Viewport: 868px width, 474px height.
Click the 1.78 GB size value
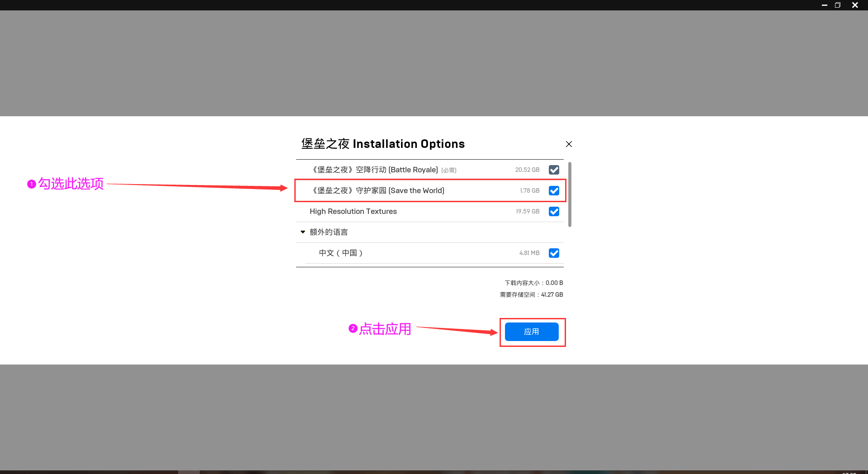[x=529, y=190]
